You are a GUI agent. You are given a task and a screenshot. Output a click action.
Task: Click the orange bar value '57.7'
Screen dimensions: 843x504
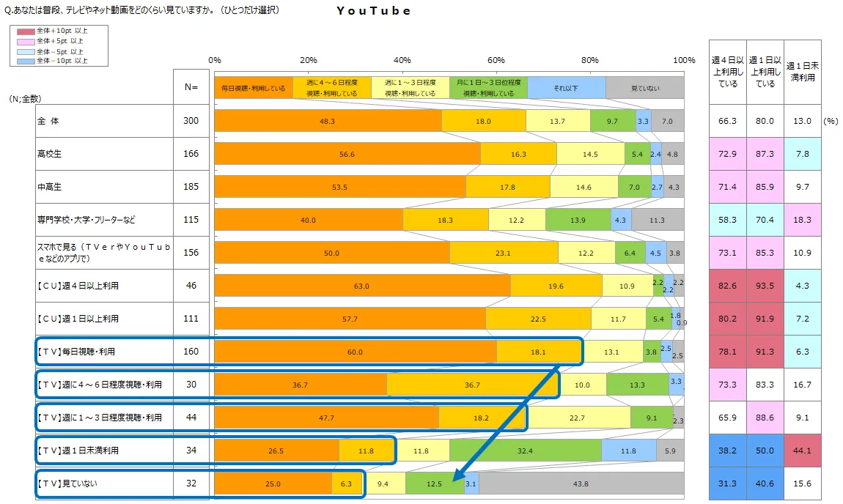350,319
